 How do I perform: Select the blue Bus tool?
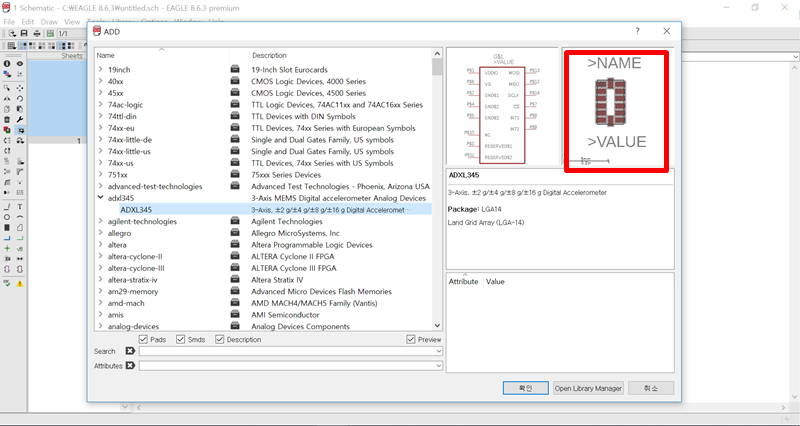click(x=7, y=238)
